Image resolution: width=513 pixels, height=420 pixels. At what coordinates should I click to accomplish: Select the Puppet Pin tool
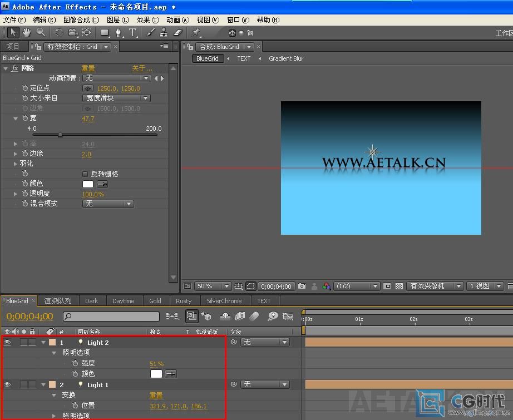[196, 32]
